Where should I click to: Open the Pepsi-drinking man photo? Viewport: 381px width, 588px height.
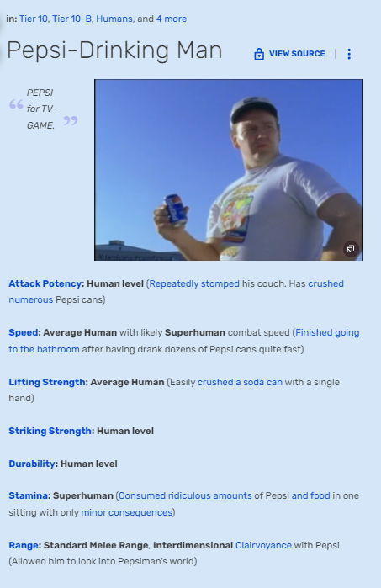click(229, 169)
